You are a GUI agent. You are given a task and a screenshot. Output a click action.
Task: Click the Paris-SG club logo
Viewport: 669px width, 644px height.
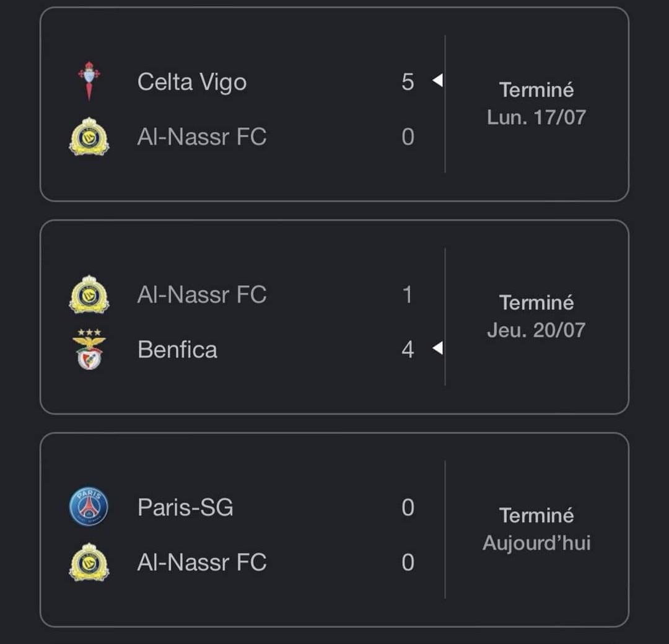89,508
